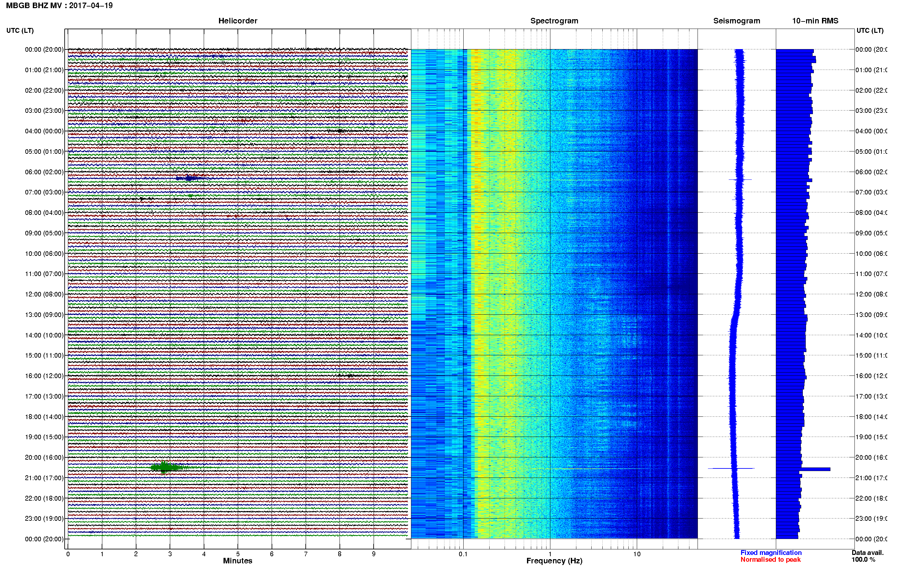Select the 'Spectrogram' panel heading
Image resolution: width=924 pixels, height=578 pixels.
[554, 21]
